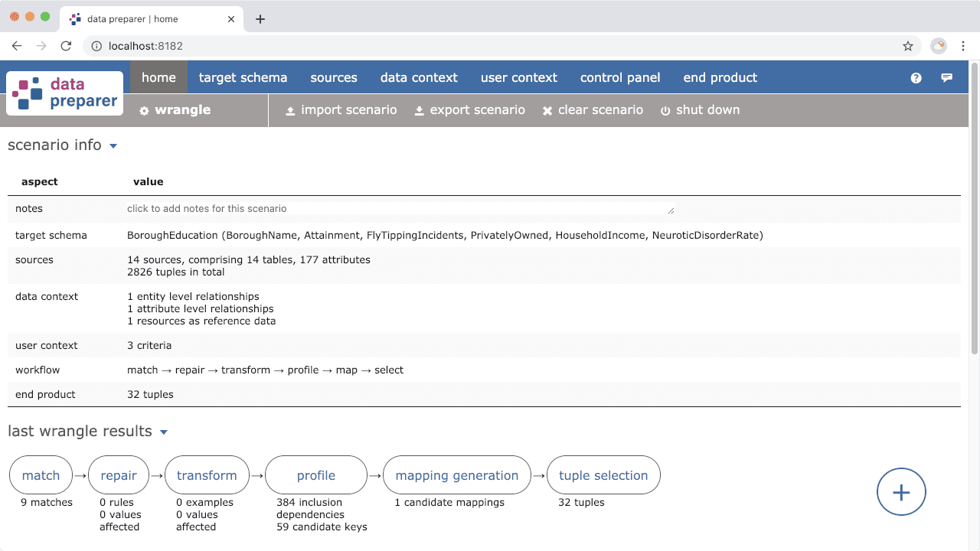Click the data preparer logo
Viewport: 980px width, 551px height.
[65, 93]
